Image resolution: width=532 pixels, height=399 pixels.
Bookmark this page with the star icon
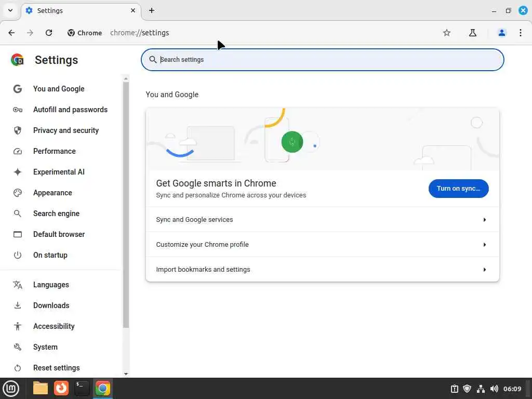click(x=447, y=33)
